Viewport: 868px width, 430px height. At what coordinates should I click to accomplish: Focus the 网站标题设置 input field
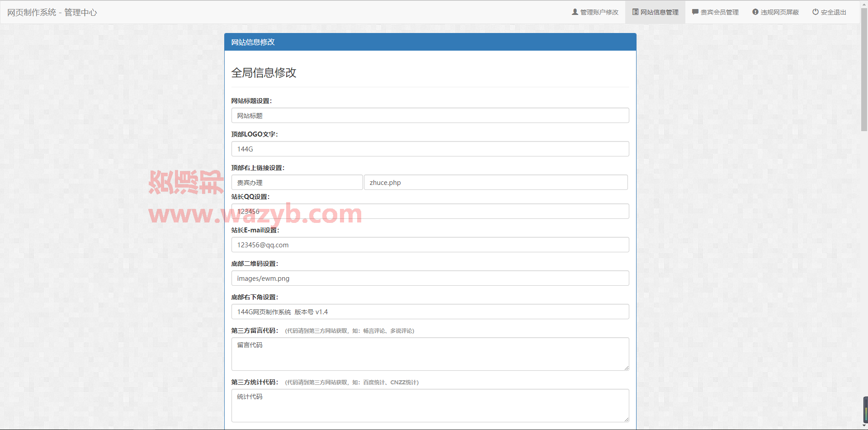pyautogui.click(x=430, y=115)
